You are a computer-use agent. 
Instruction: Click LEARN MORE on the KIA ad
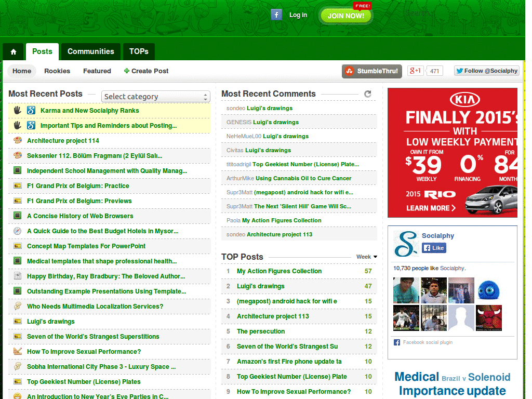pos(431,208)
